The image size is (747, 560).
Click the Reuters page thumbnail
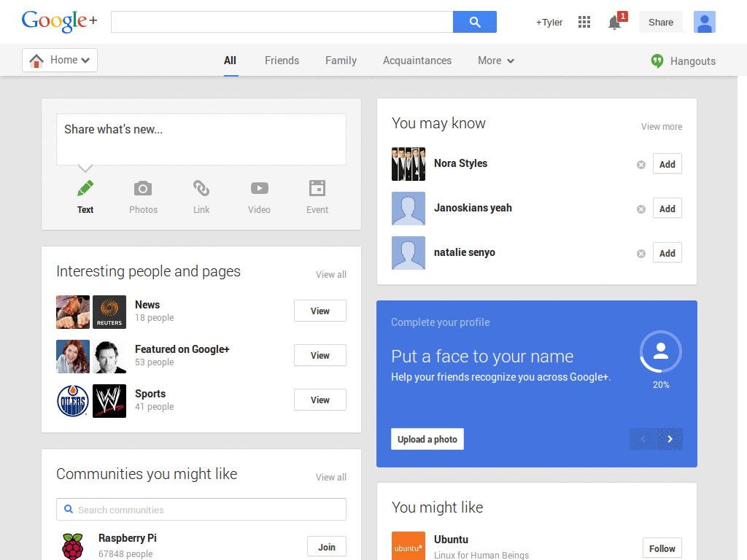click(x=109, y=312)
